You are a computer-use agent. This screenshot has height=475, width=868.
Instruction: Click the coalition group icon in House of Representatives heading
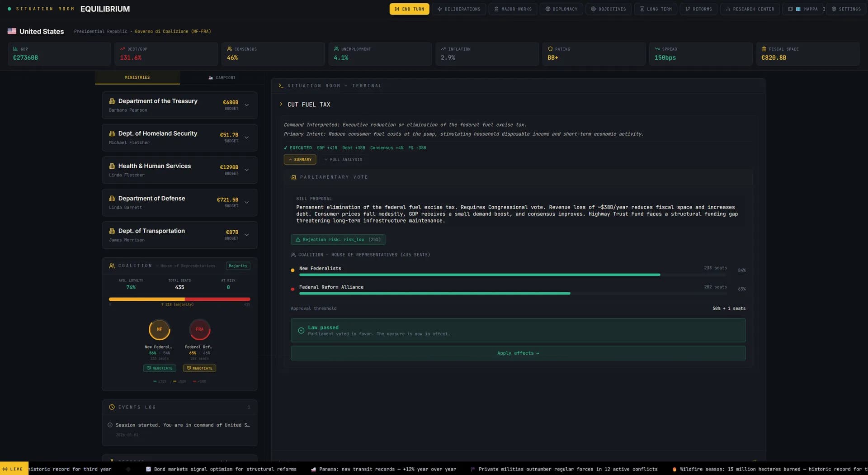pos(293,255)
